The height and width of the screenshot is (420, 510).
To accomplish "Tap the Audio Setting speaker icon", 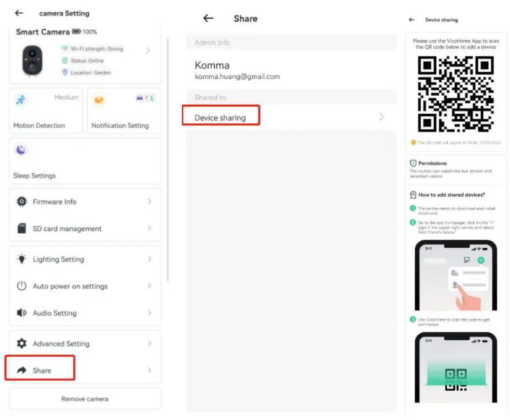I will tap(22, 313).
